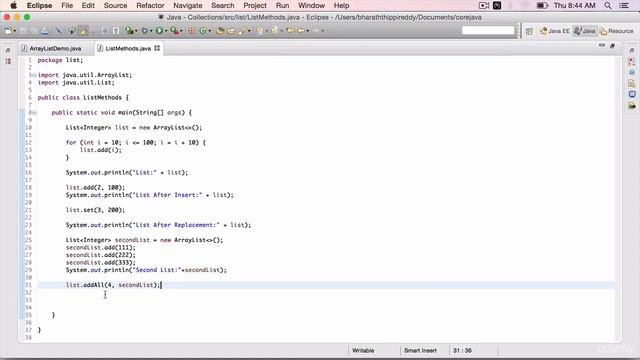The width and height of the screenshot is (640, 360).
Task: Open the Search menu
Action: click(x=223, y=5)
